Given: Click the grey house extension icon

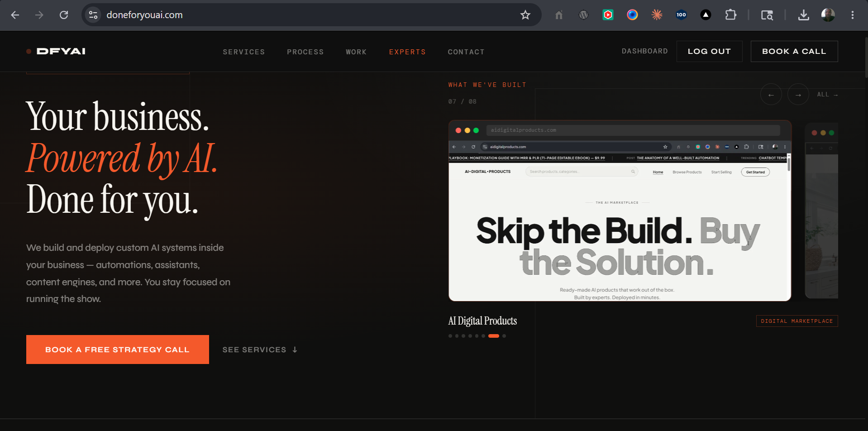Looking at the screenshot, I should 559,15.
